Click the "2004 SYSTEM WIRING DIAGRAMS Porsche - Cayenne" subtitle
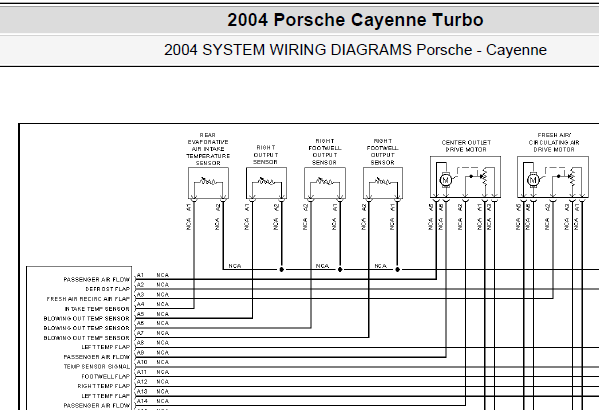 tap(355, 50)
